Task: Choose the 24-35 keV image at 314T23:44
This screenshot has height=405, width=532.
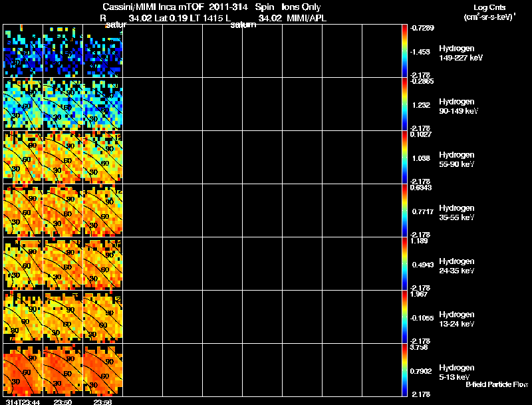Action: pyautogui.click(x=23, y=264)
